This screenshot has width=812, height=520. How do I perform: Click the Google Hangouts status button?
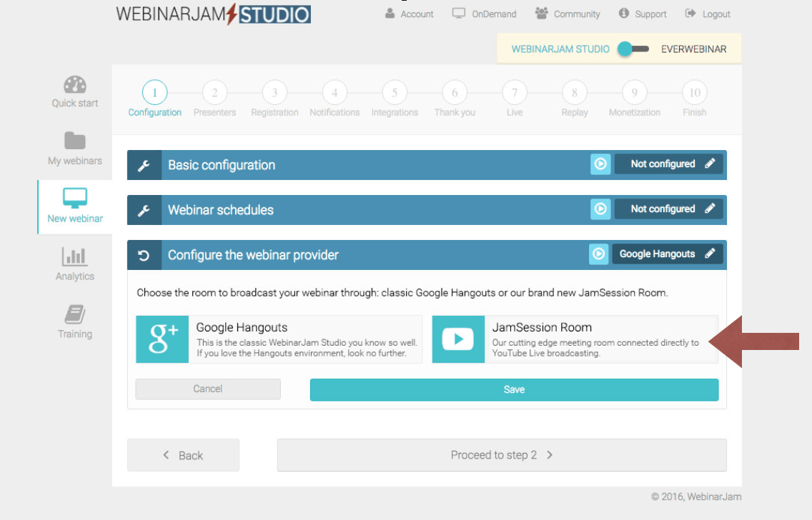(x=668, y=254)
